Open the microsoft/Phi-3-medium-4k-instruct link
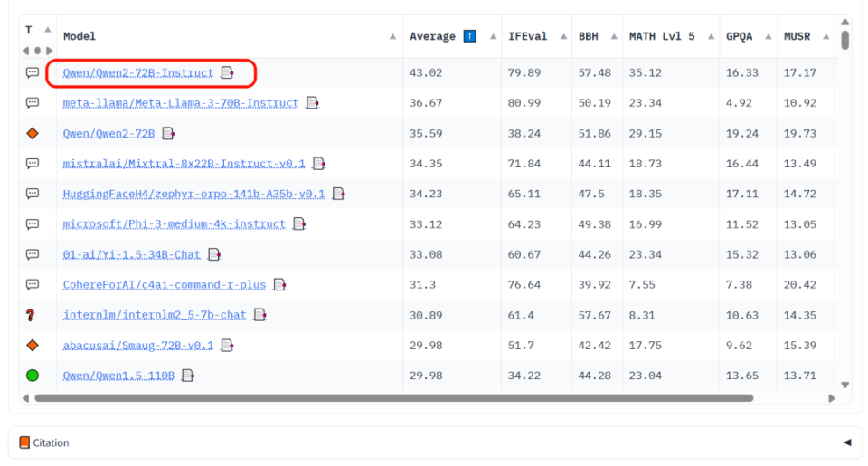The image size is (868, 466). click(x=174, y=223)
